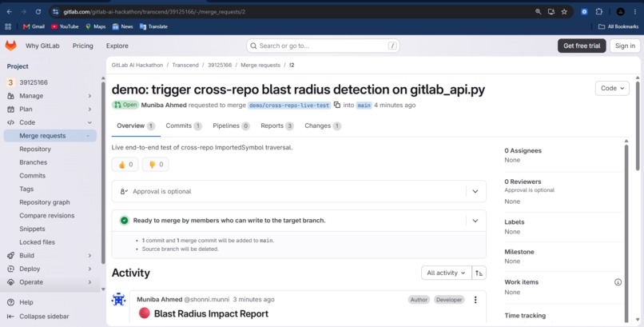Open Merge requests breadcrumb link
This screenshot has height=327, width=644.
tap(260, 66)
